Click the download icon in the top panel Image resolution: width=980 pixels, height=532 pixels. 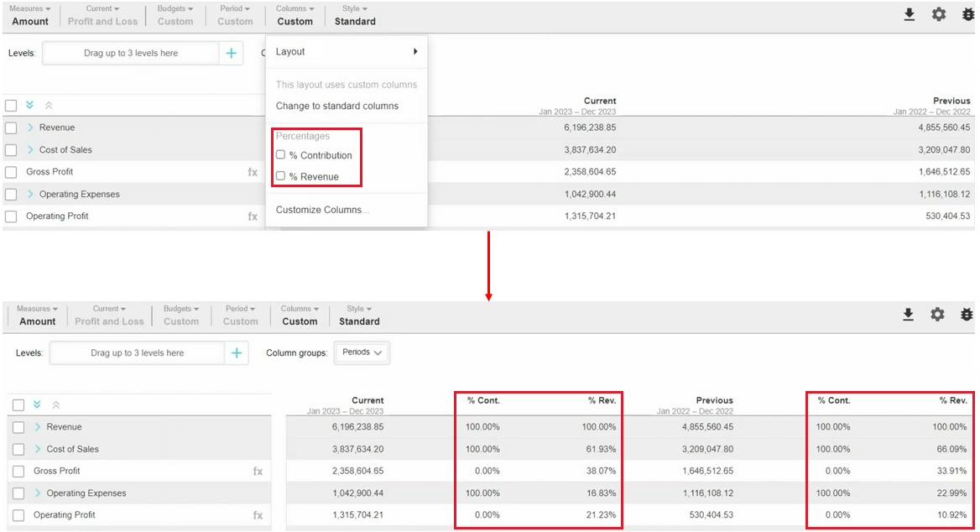pos(910,15)
